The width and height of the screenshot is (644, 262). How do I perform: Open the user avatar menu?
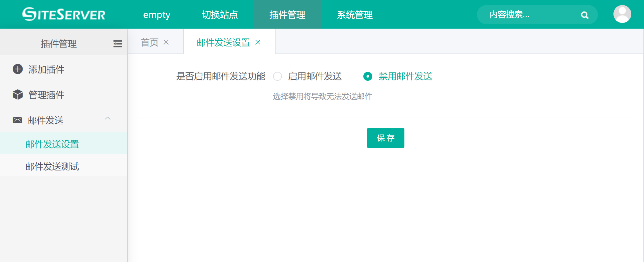pyautogui.click(x=622, y=14)
